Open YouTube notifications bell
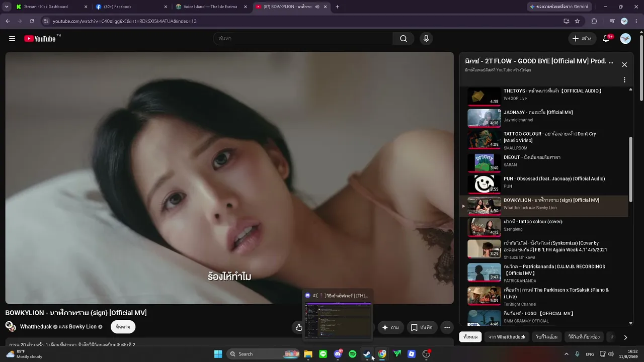 606,39
